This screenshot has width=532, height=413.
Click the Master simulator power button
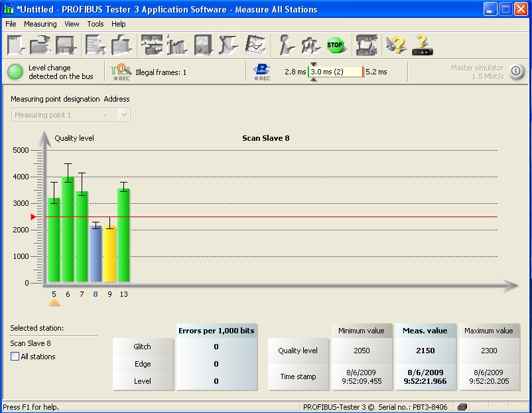coord(517,72)
